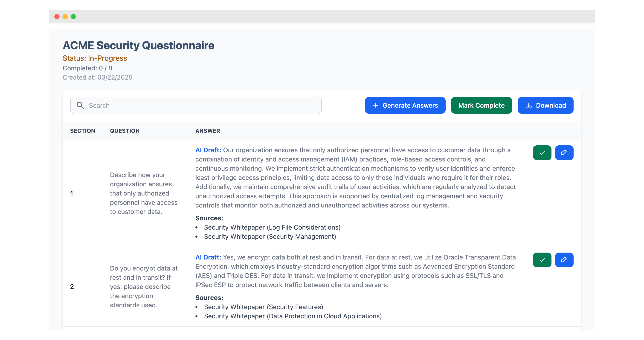Image resolution: width=644 pixels, height=340 pixels.
Task: Click the ANSWER column header
Action: pos(208,131)
